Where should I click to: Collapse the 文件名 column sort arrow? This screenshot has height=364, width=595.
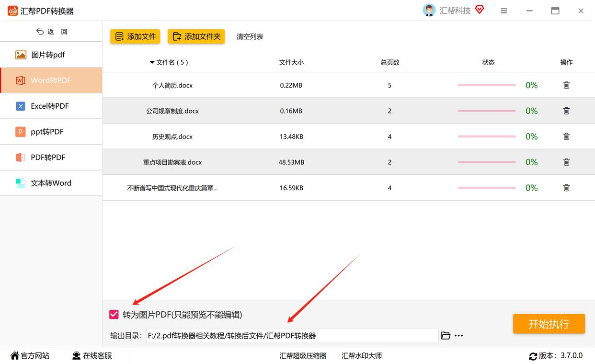click(x=152, y=62)
